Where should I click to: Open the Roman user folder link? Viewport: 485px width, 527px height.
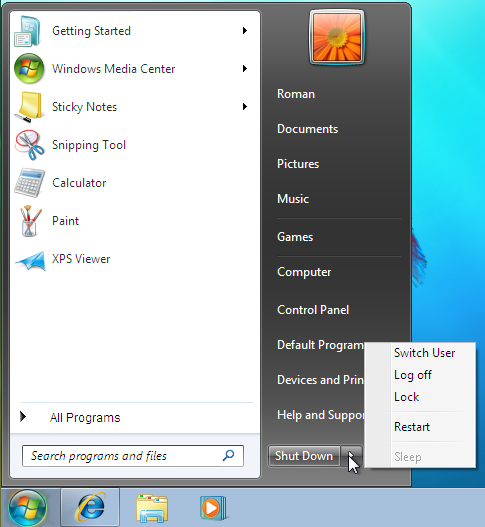click(x=296, y=94)
